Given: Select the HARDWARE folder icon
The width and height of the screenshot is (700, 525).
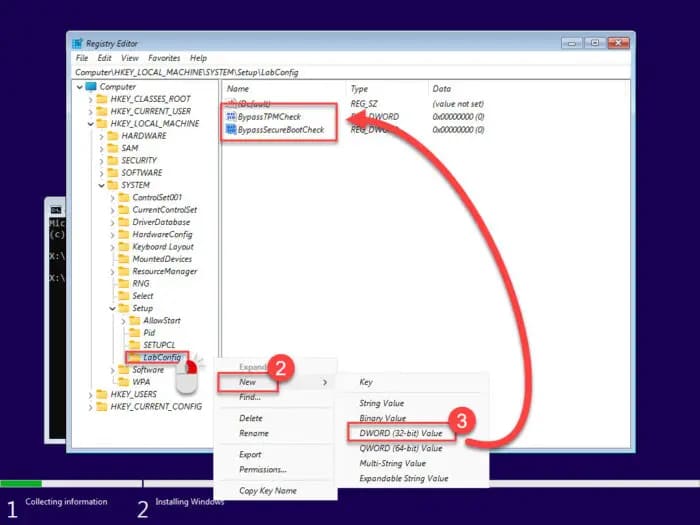Looking at the screenshot, I should tap(113, 136).
